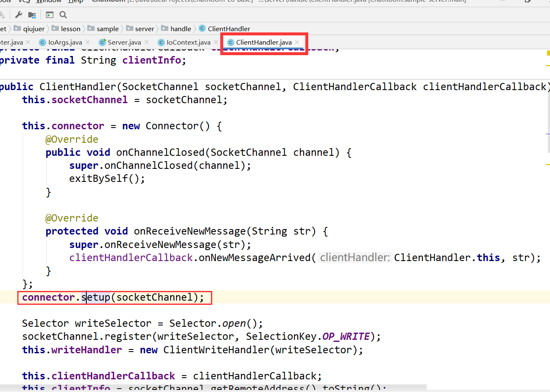The width and height of the screenshot is (550, 392).
Task: Click class icon on IoArgs.java tab
Action: click(x=42, y=42)
